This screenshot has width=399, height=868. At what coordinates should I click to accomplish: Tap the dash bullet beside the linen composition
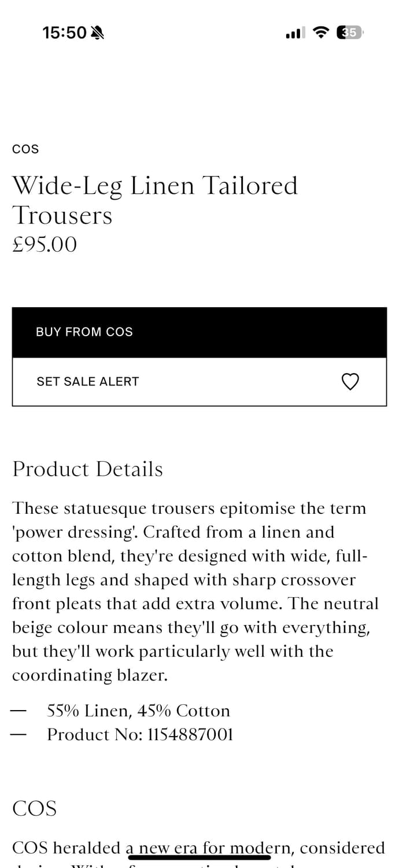click(x=19, y=711)
